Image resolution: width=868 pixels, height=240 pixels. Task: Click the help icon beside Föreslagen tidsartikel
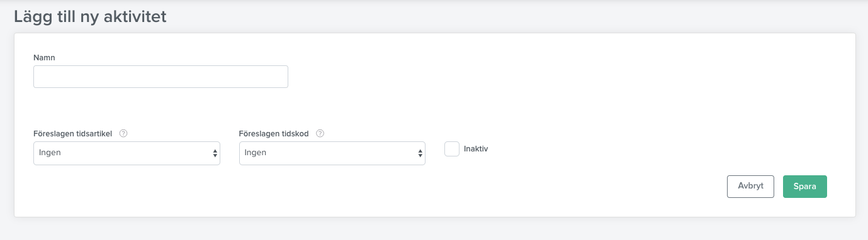[123, 133]
